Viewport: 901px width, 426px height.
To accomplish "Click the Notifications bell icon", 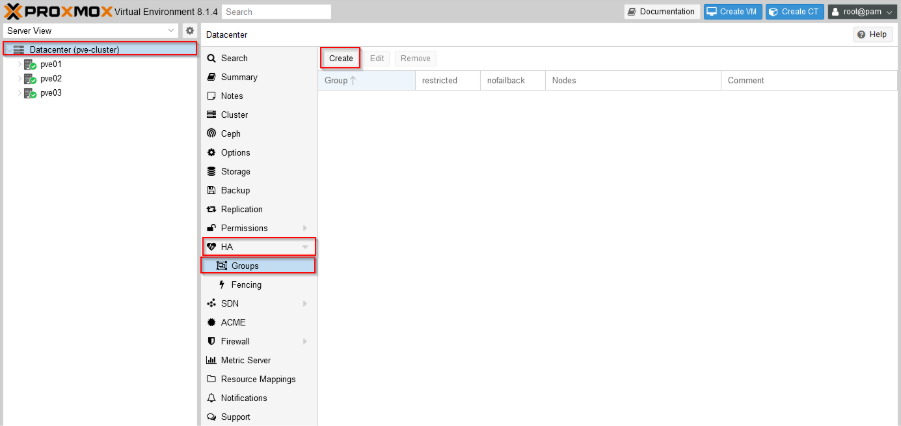I will pyautogui.click(x=211, y=398).
